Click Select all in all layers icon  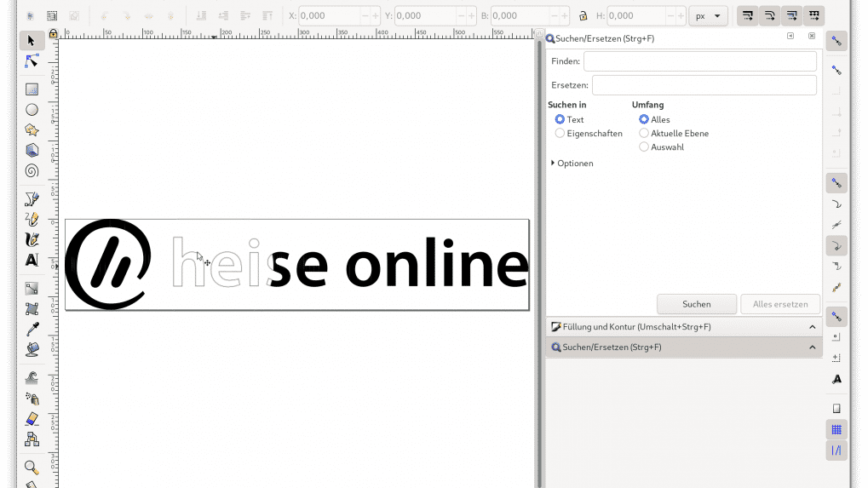pyautogui.click(x=52, y=16)
